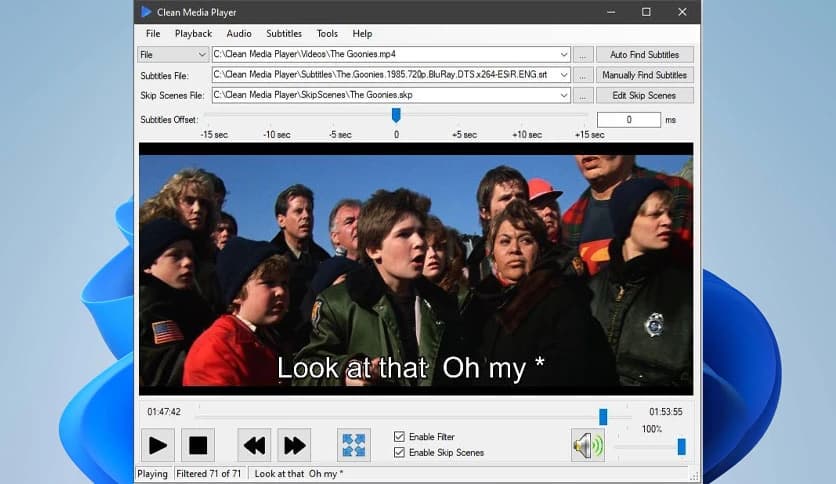The image size is (836, 484).
Task: Open the Tools menu
Action: 327,34
